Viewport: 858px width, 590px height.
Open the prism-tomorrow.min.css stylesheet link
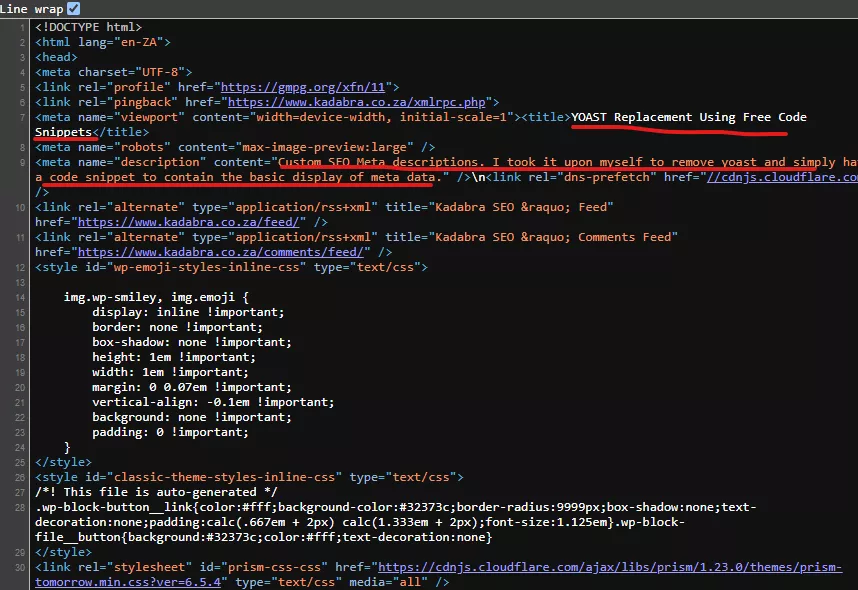pos(438,574)
